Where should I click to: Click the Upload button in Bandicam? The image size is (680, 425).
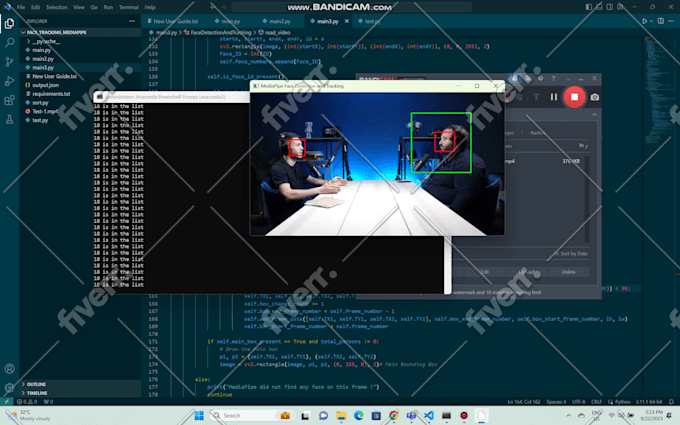tap(527, 272)
